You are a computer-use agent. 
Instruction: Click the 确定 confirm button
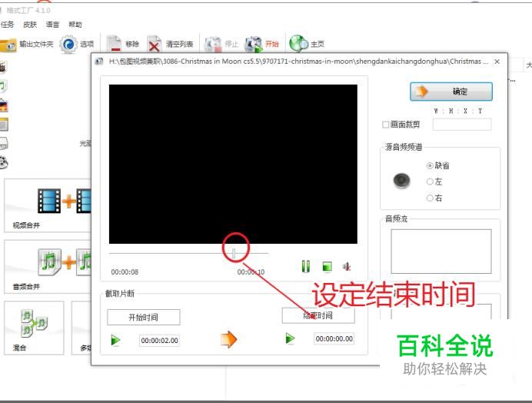451,92
